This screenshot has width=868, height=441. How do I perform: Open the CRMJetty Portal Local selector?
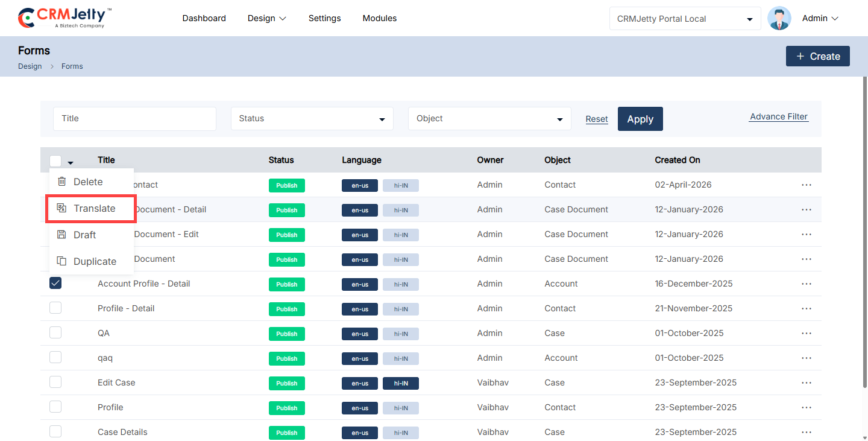click(x=685, y=19)
